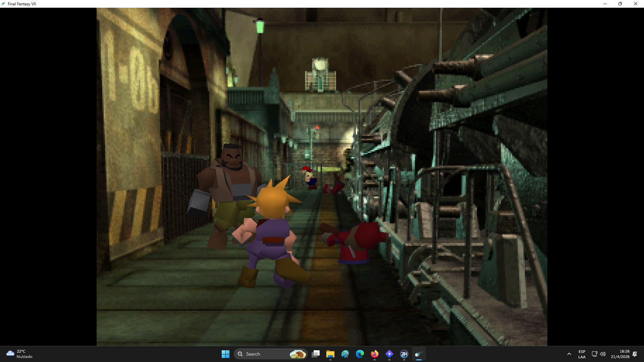Open the purple diamond play app

pos(389,354)
